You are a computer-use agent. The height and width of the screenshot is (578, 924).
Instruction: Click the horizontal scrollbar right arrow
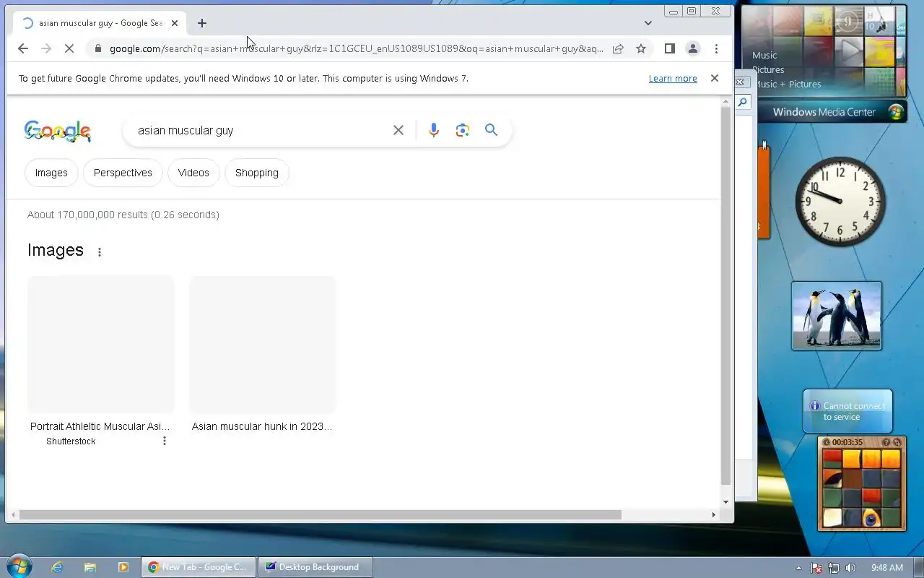[713, 515]
